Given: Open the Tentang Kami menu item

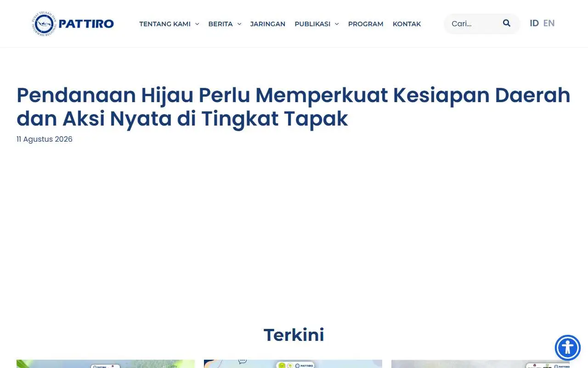Looking at the screenshot, I should point(165,24).
